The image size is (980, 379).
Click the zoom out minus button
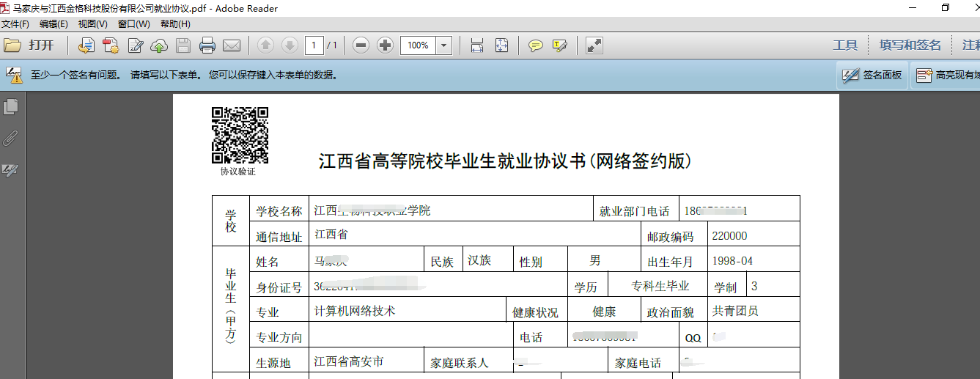(361, 45)
